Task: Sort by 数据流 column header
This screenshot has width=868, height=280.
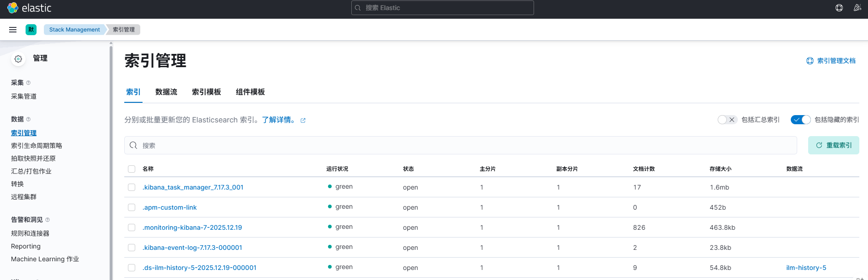Action: [x=794, y=169]
